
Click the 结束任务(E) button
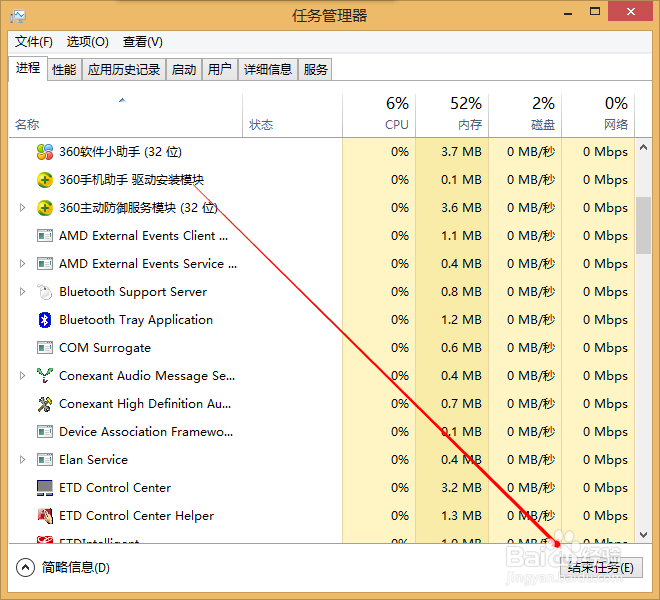pyautogui.click(x=601, y=568)
